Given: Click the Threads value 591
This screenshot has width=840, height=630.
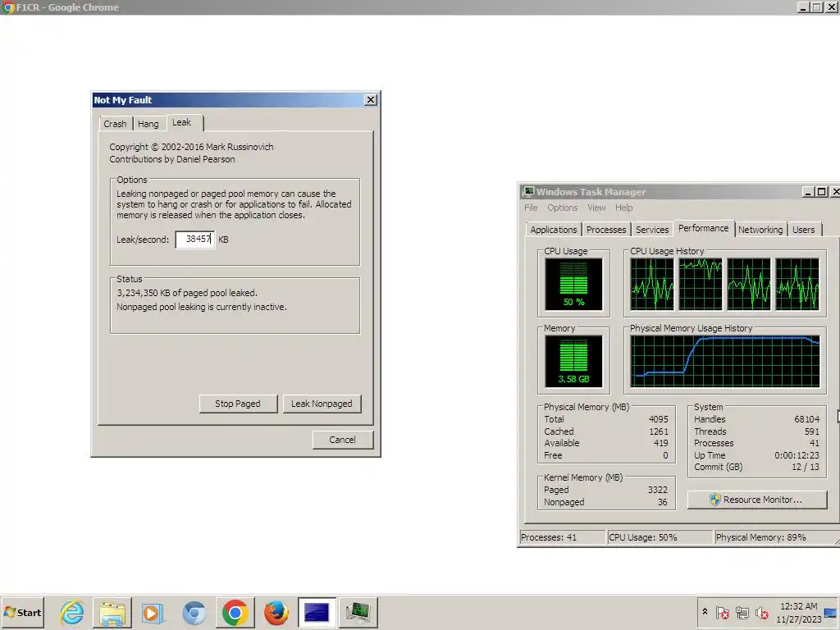Looking at the screenshot, I should [x=811, y=431].
